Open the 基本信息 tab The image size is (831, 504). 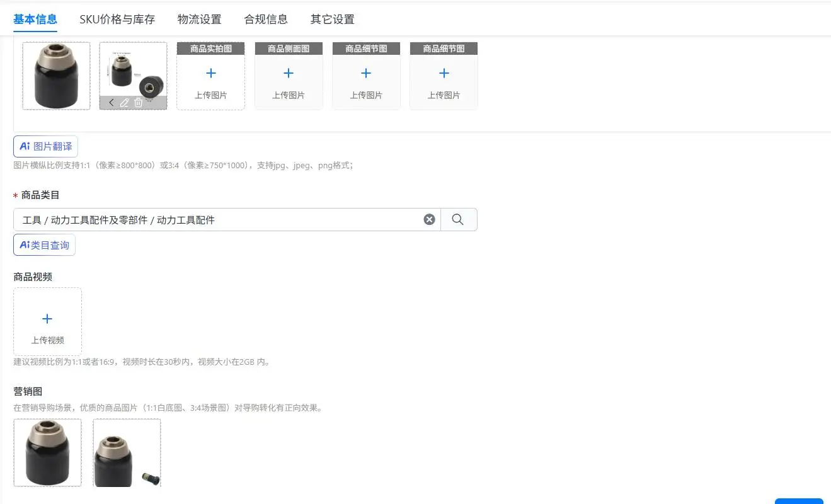click(35, 19)
